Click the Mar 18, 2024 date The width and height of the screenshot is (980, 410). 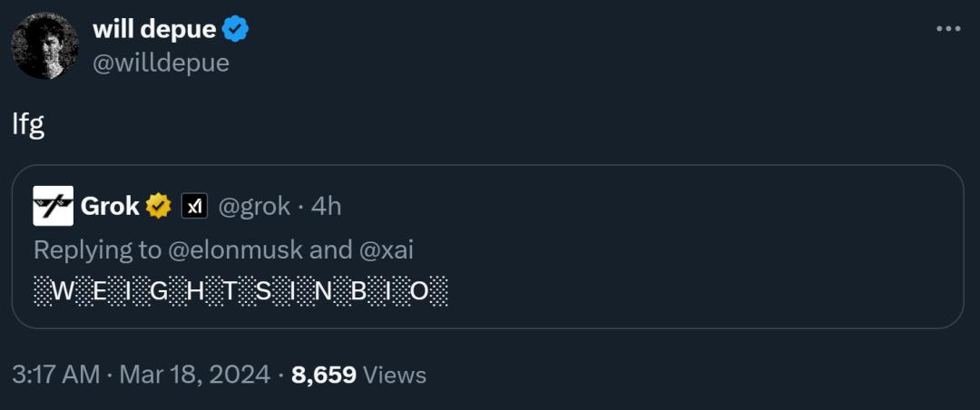(194, 374)
